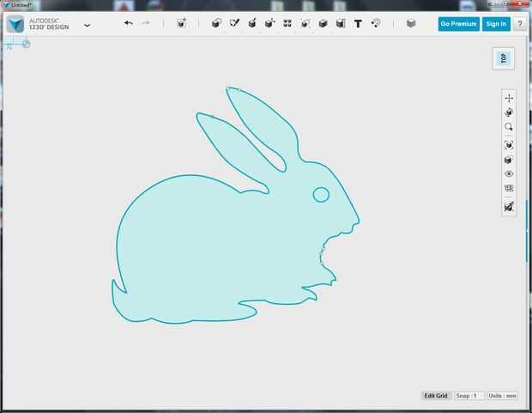This screenshot has height=413, width=532.
Task: Click the Sign In button
Action: pos(496,24)
